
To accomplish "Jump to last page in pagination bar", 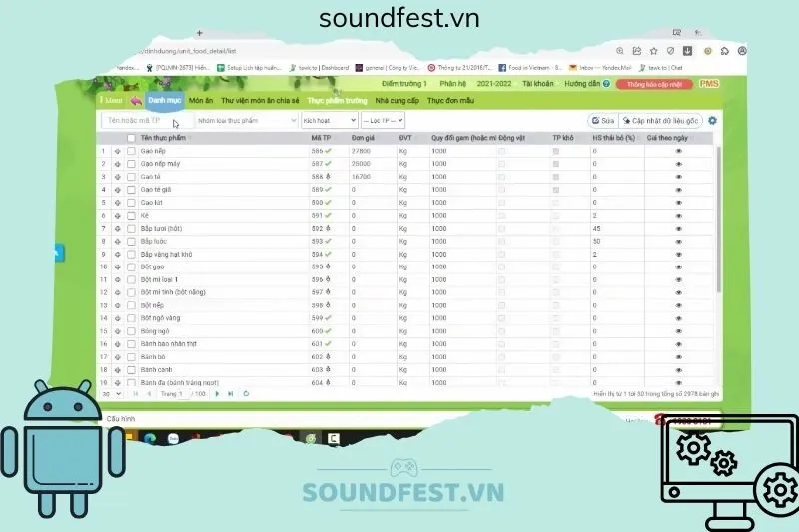I will click(x=231, y=393).
